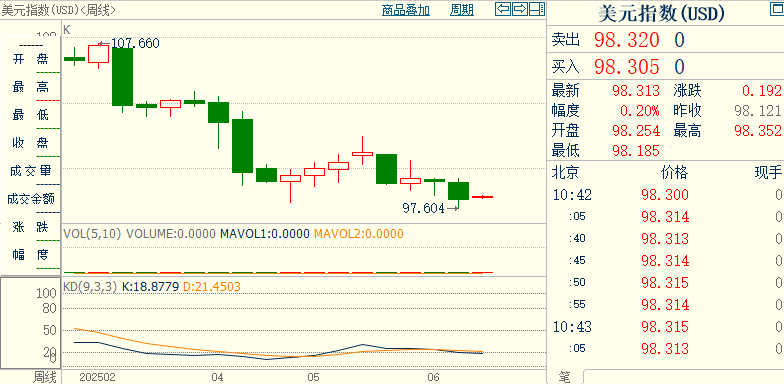This screenshot has height=384, width=784.
Task: Click the 最高 value 98.352
Action: pyautogui.click(x=758, y=131)
